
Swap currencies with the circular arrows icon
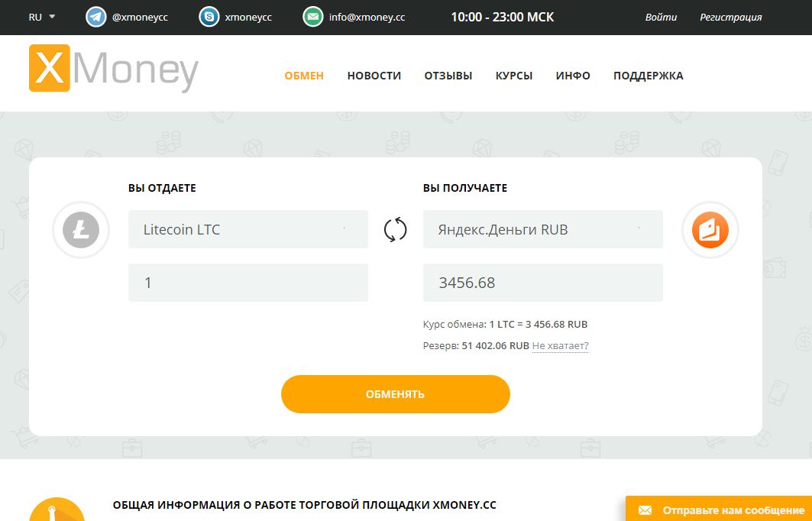(395, 229)
